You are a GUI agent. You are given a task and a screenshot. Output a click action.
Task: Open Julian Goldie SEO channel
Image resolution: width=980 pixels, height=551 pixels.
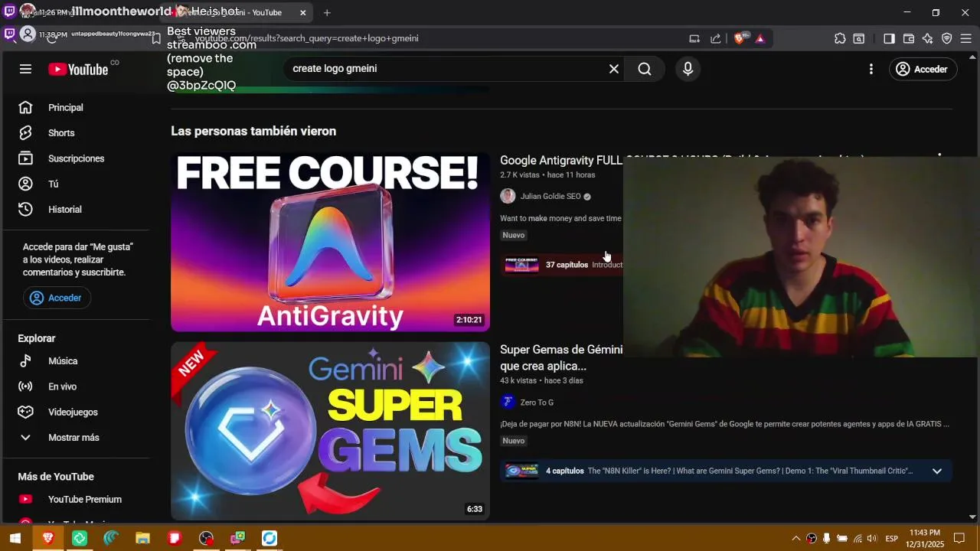tap(550, 197)
